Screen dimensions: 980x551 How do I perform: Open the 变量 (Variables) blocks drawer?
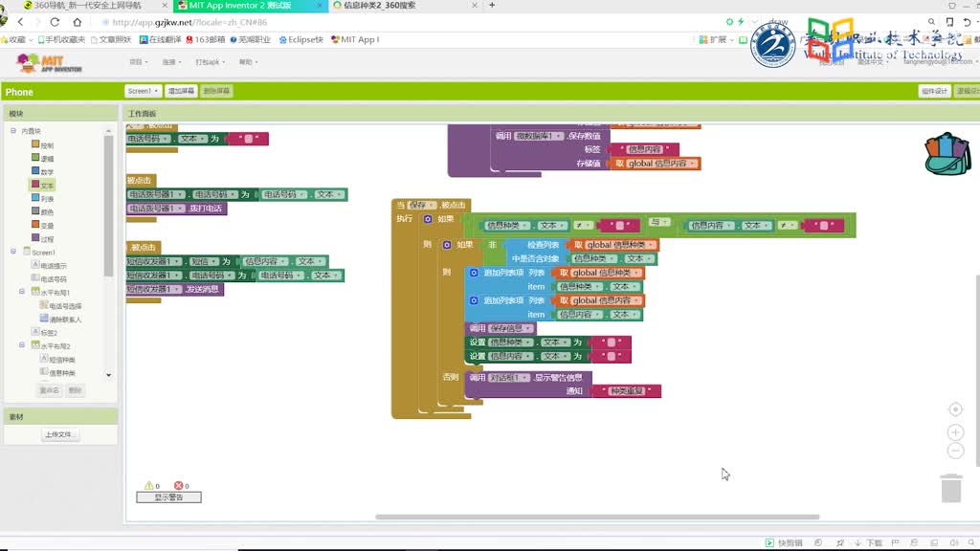click(x=42, y=225)
